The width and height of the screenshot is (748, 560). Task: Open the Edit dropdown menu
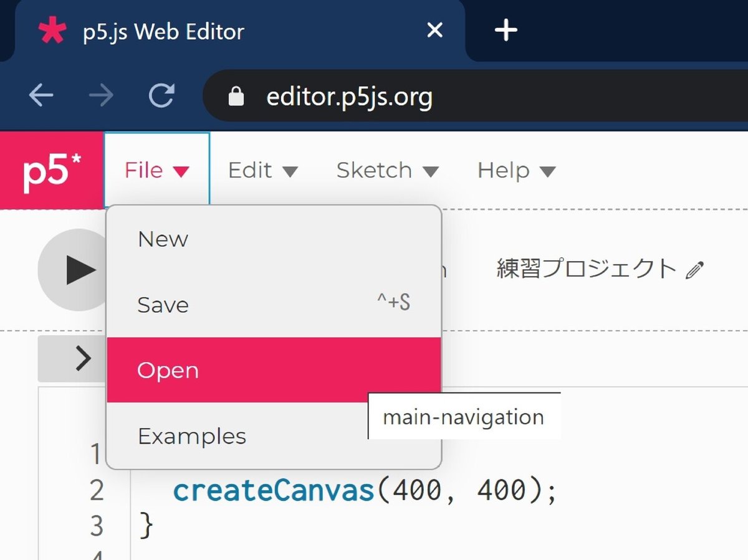tap(262, 171)
